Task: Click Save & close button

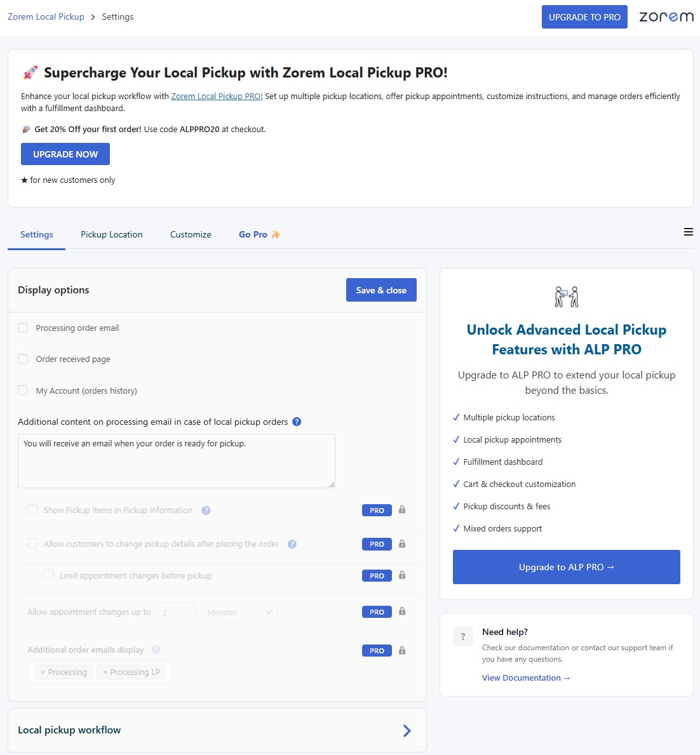Action: (x=381, y=290)
